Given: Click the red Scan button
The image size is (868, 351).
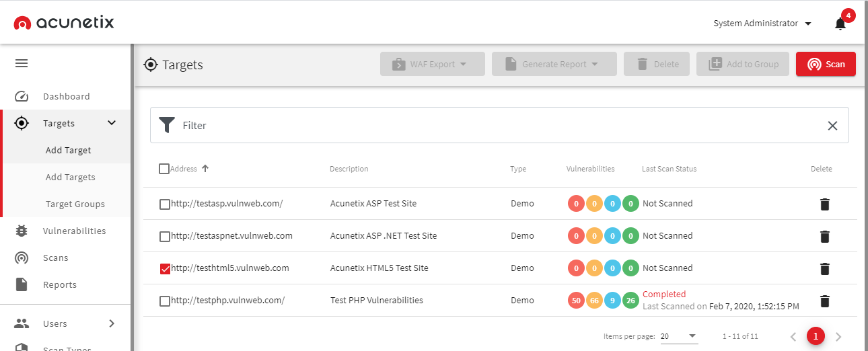Looking at the screenshot, I should point(826,64).
